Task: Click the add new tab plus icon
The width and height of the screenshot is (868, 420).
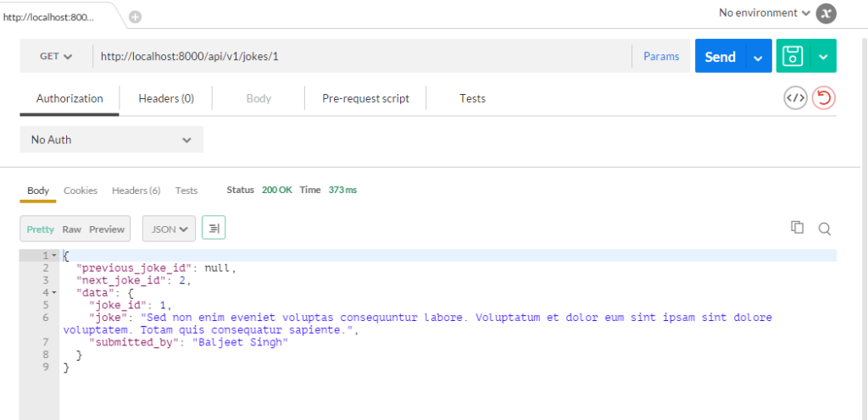Action: coord(135,17)
